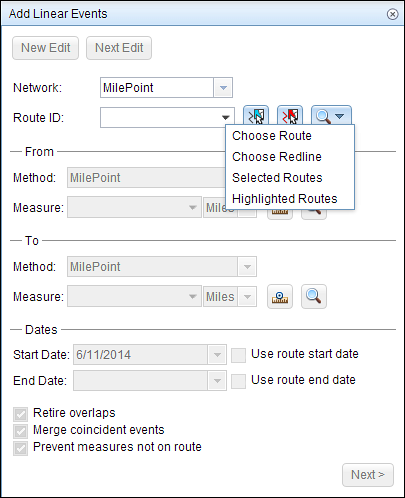405x498 pixels.
Task: Select Selected Routes menu item
Action: click(x=290, y=178)
